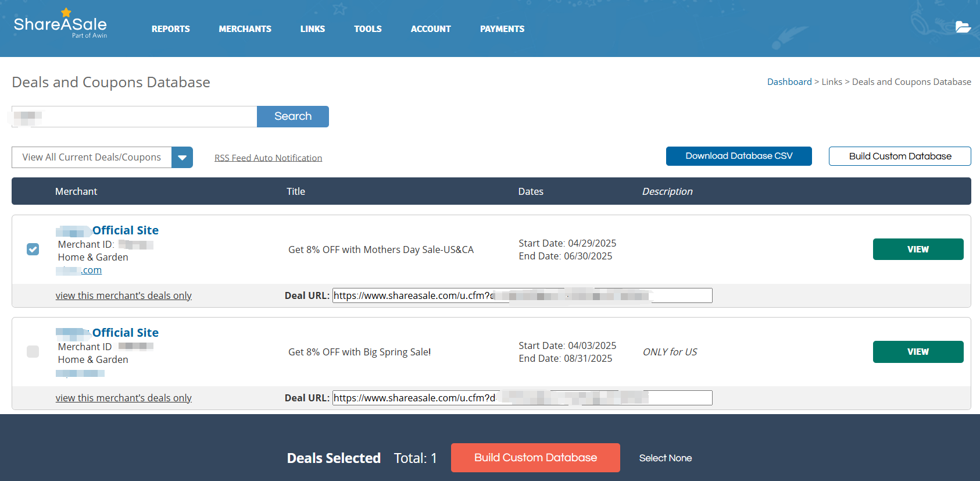Click VIEW button for Big Spring Sale deal
Screen dimensions: 980x481
click(x=918, y=352)
